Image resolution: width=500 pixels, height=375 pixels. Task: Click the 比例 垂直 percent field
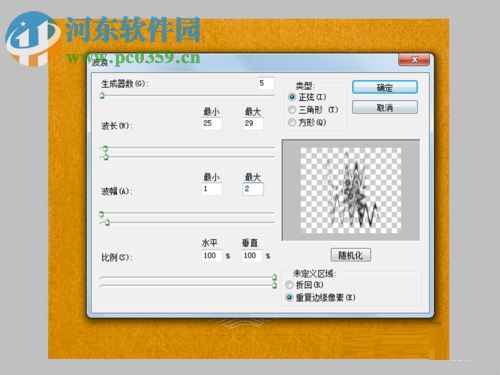coord(252,256)
